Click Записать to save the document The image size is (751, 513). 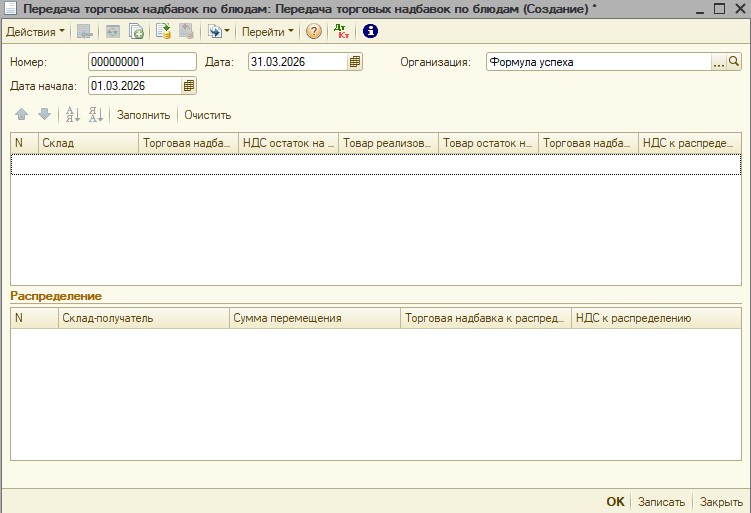click(x=661, y=502)
